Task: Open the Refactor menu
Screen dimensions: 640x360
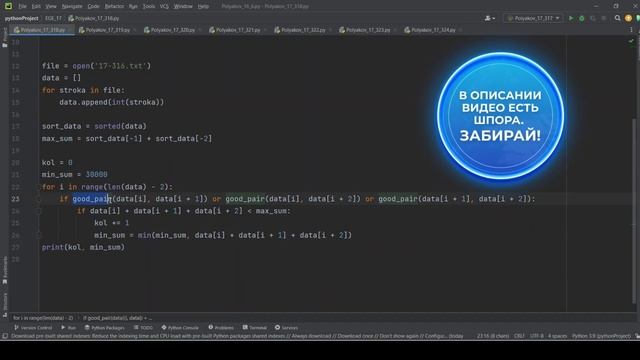Action: click(114, 7)
